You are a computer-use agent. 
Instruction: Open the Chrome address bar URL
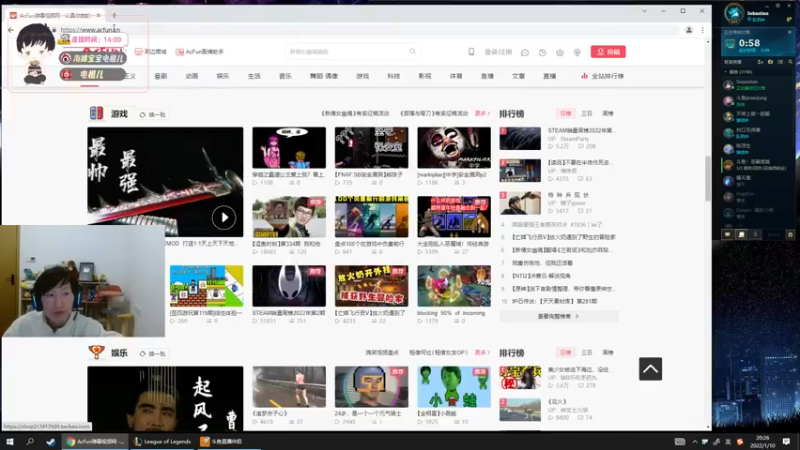pyautogui.click(x=90, y=30)
